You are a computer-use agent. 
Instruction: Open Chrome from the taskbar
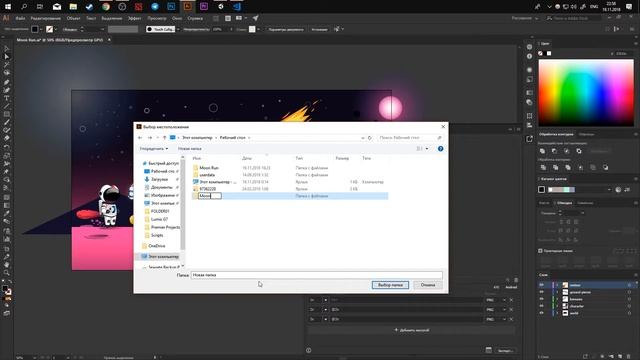pos(106,7)
